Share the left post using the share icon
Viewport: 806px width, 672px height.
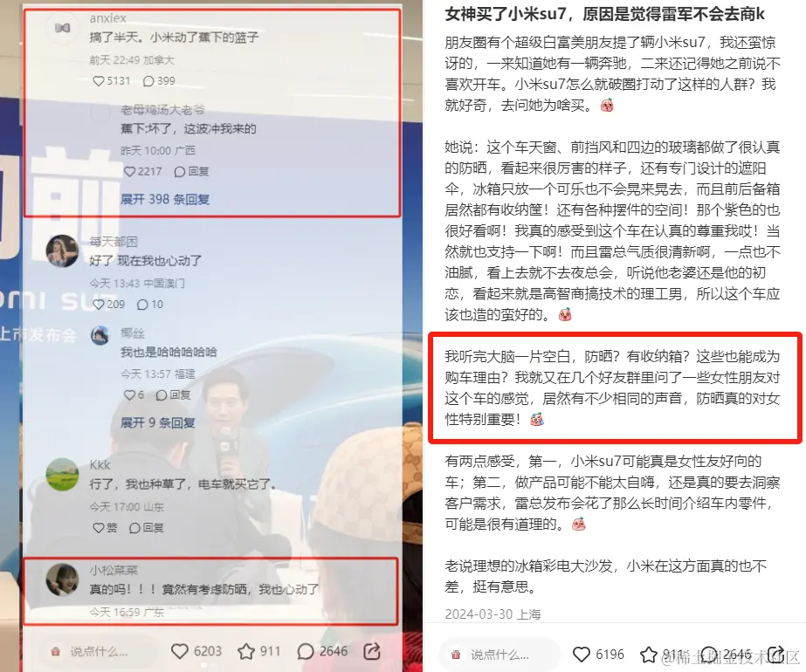click(372, 651)
